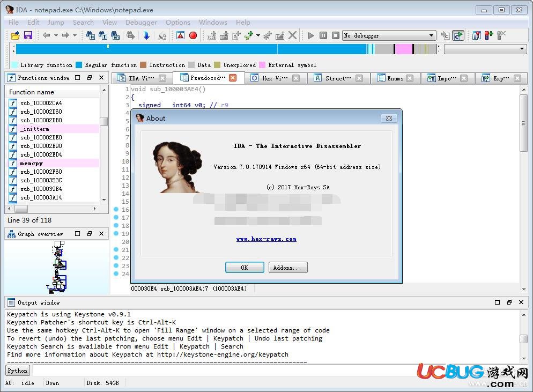This screenshot has width=533, height=392.
Task: Open the Options menu
Action: tap(178, 23)
